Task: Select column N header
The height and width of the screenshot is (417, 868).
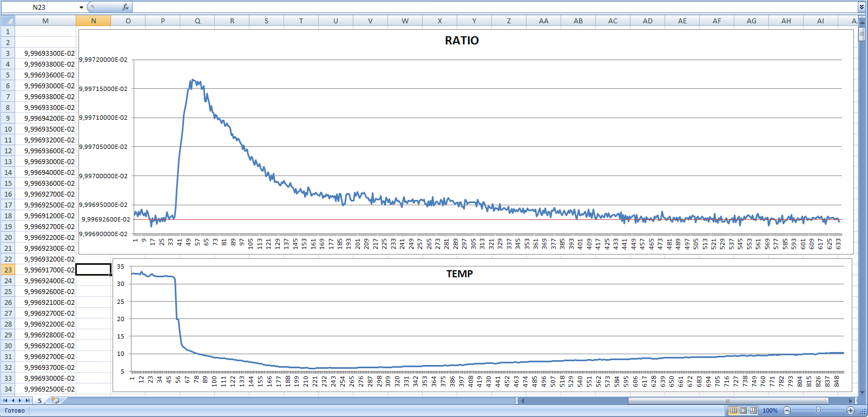Action: coord(94,21)
